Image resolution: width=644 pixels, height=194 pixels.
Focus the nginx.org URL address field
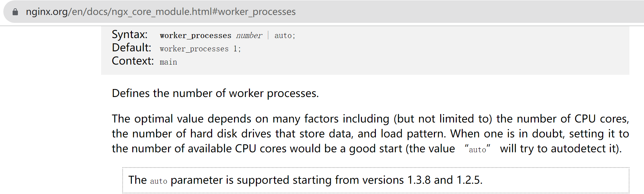coord(161,12)
